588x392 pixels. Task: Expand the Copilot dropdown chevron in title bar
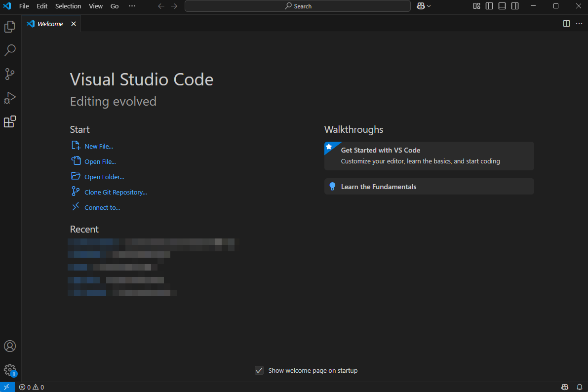click(x=429, y=6)
